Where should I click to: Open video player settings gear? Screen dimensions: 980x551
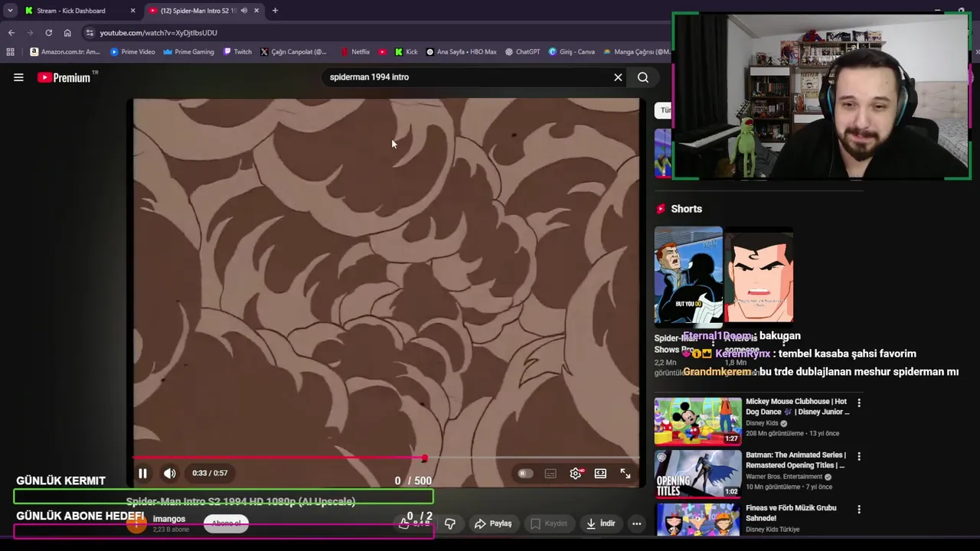[576, 474]
